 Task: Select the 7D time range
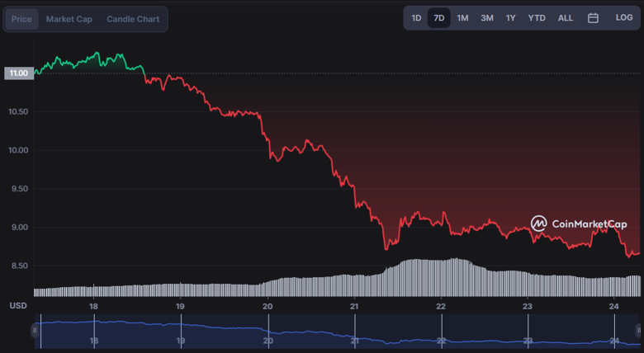[439, 18]
